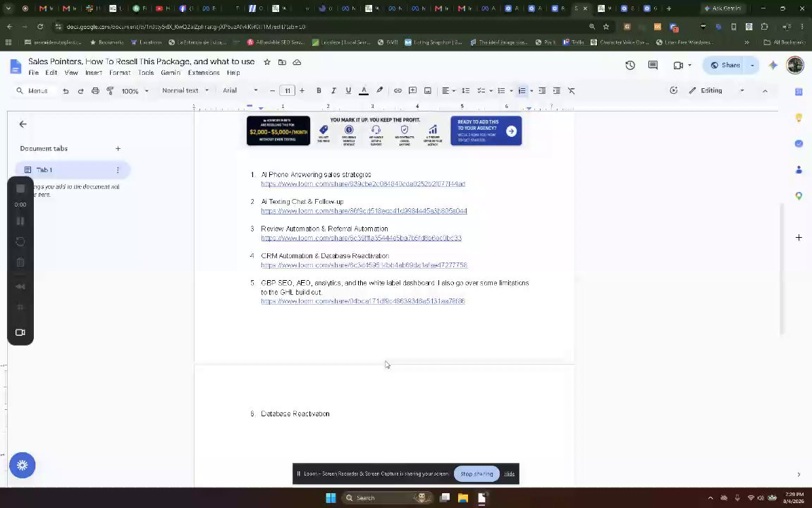This screenshot has width=812, height=508.
Task: Toggle the numbered list button
Action: click(x=522, y=91)
